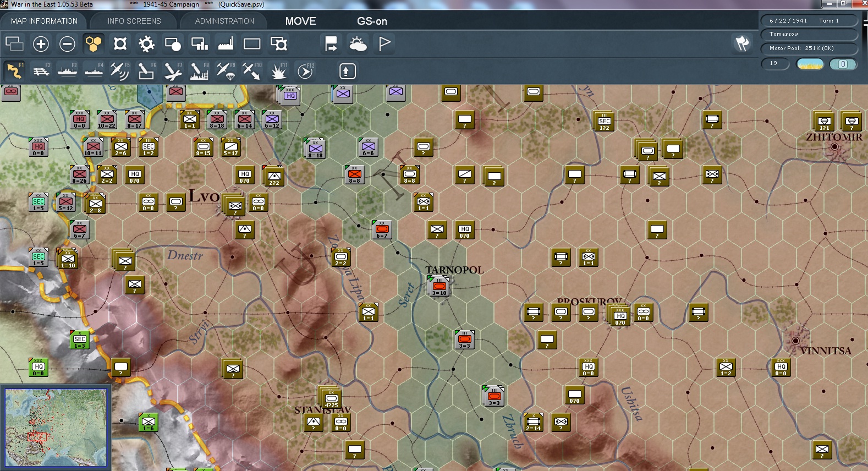The width and height of the screenshot is (868, 471).
Task: Toggle the hex grid display
Action: [94, 43]
